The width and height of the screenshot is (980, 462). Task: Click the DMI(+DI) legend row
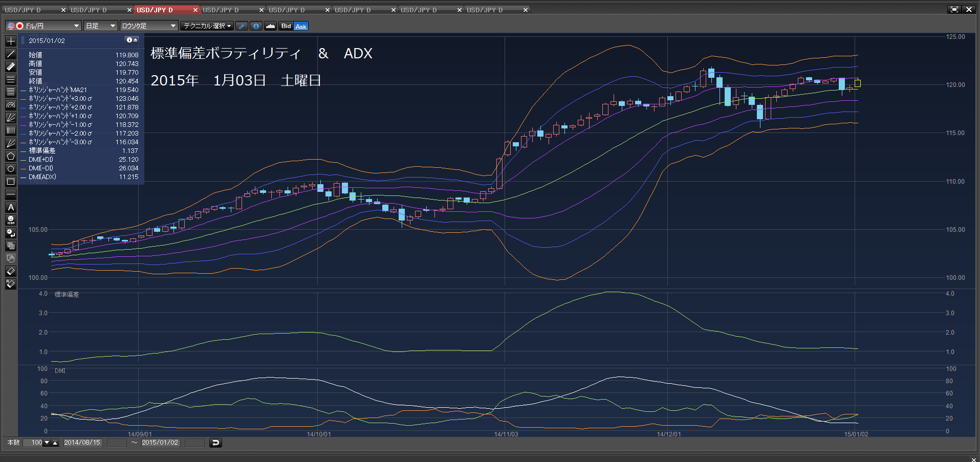(80, 160)
